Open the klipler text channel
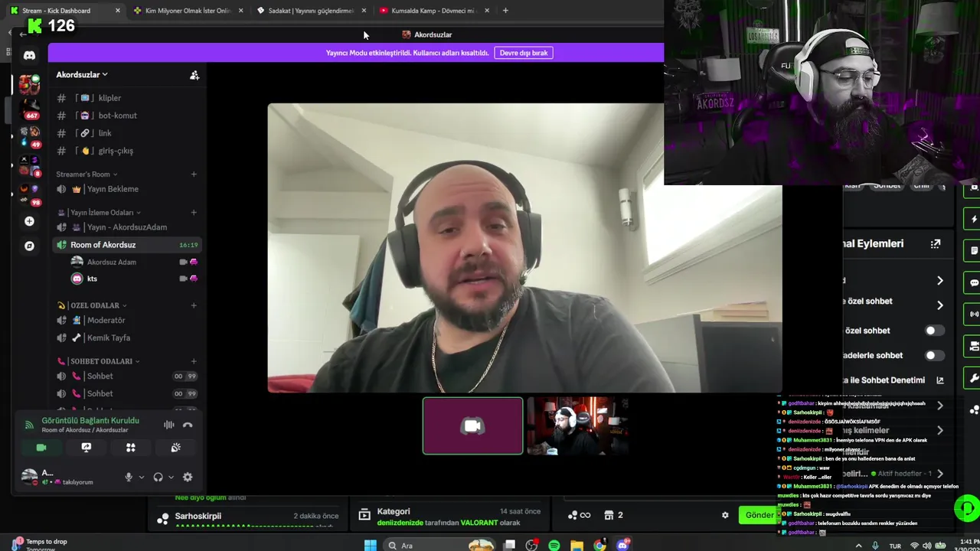This screenshot has height=551, width=980. [x=127, y=98]
